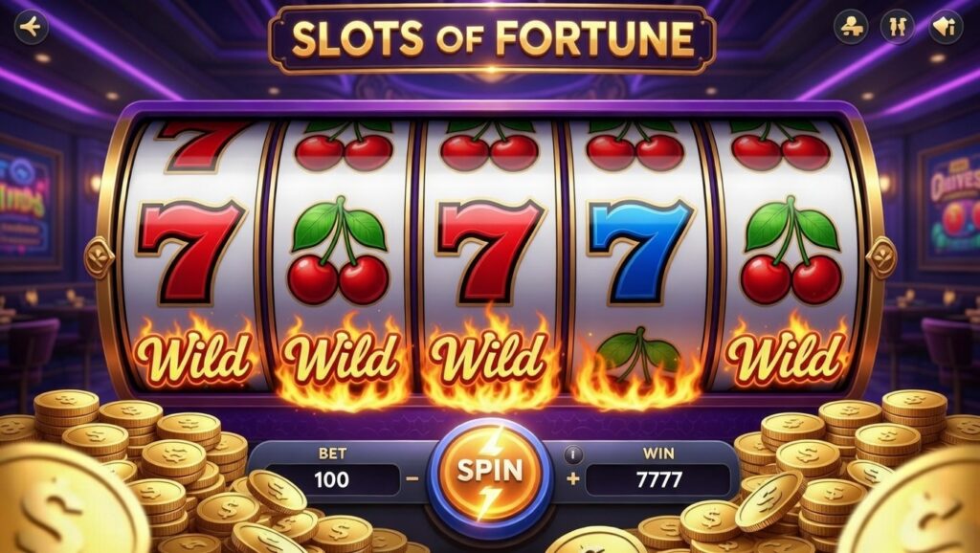This screenshot has width=980, height=553.
Task: Click the left gold ornament on reel frame
Action: click(100, 257)
